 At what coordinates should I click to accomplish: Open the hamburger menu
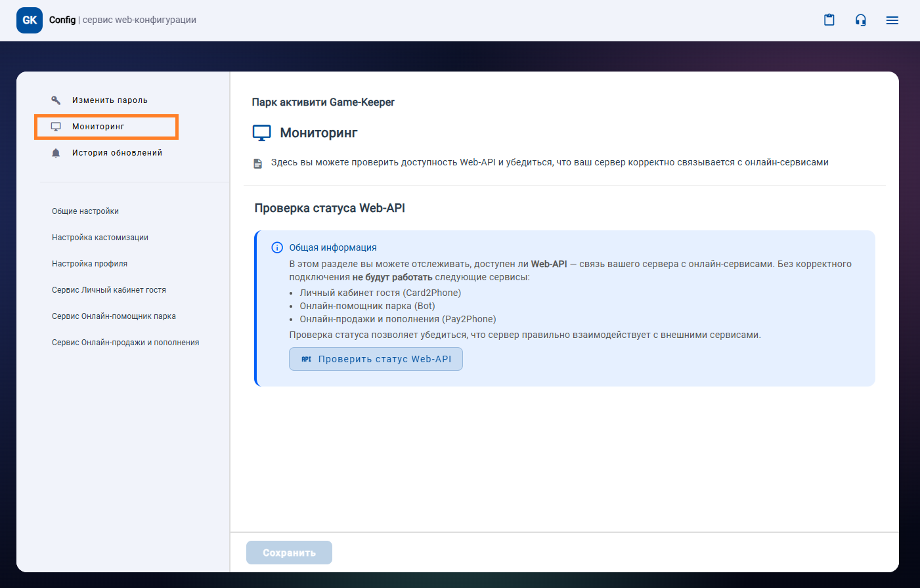(892, 20)
